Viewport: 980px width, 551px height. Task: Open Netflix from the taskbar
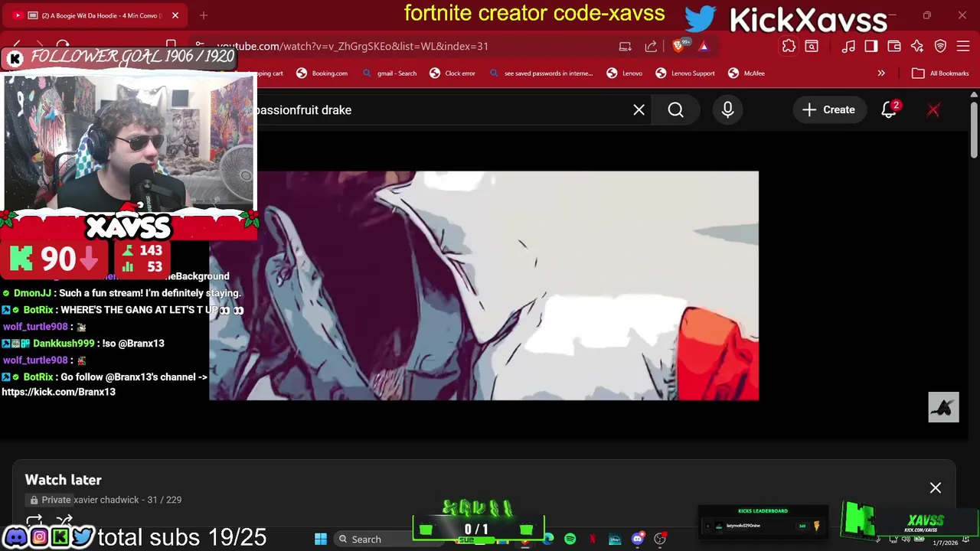pos(593,539)
